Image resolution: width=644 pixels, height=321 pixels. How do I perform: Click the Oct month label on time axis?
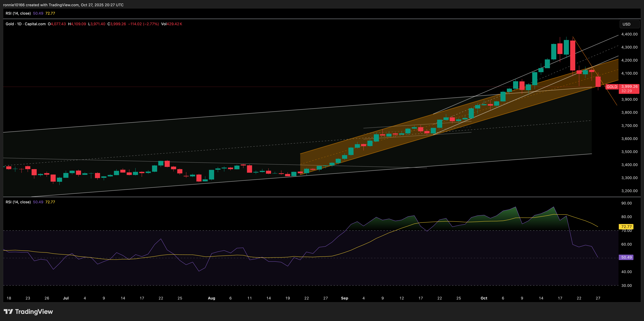click(x=484, y=298)
